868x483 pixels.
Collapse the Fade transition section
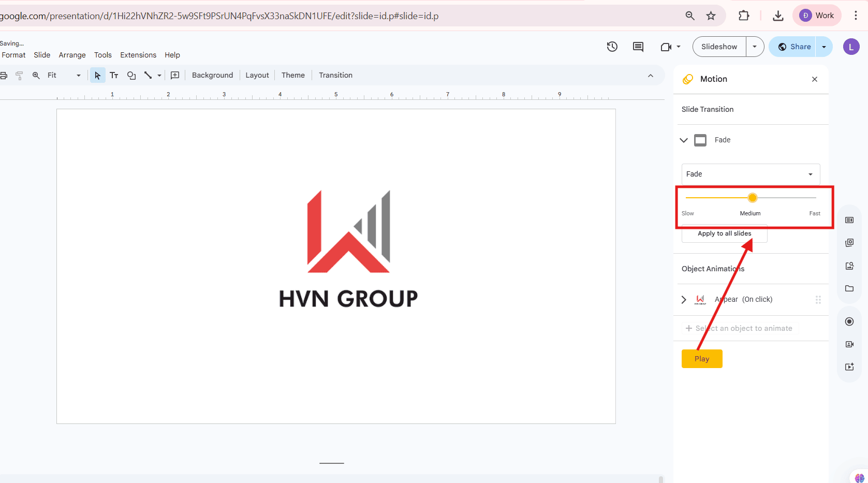click(x=684, y=140)
